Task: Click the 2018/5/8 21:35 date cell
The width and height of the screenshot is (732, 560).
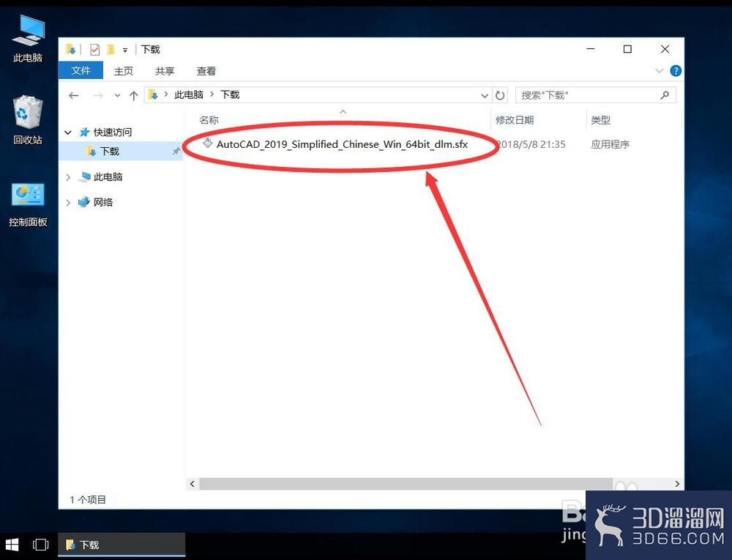Action: pyautogui.click(x=530, y=144)
